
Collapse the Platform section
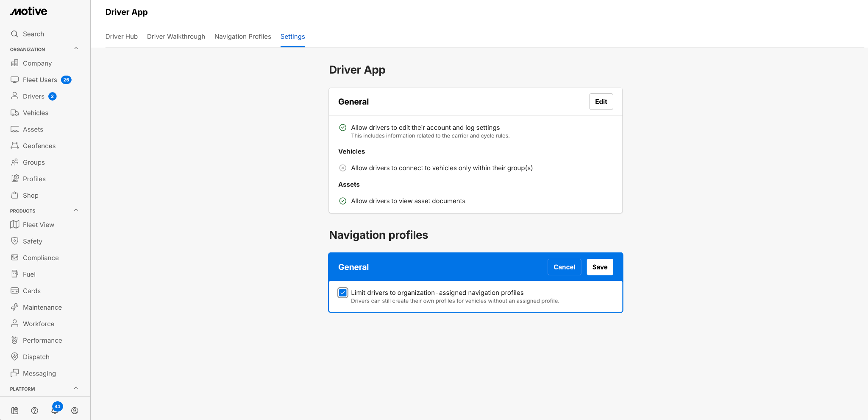click(76, 389)
